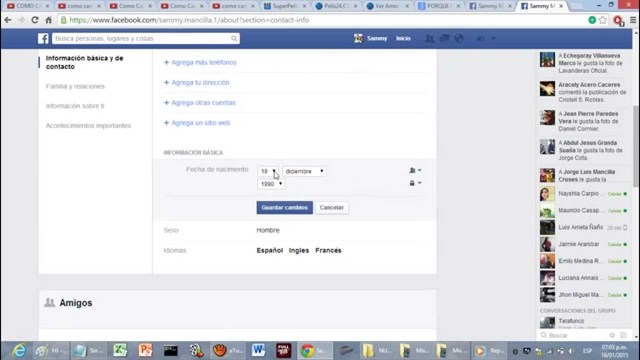Viewport: 640px width, 360px height.
Task: Open chat with Emily Medina R
Action: (x=583, y=261)
